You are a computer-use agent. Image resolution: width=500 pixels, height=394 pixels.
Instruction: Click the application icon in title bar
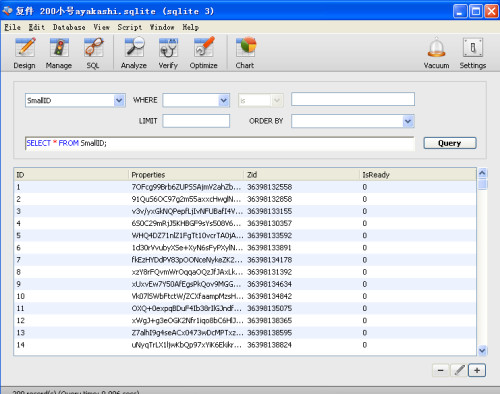[x=7, y=11]
